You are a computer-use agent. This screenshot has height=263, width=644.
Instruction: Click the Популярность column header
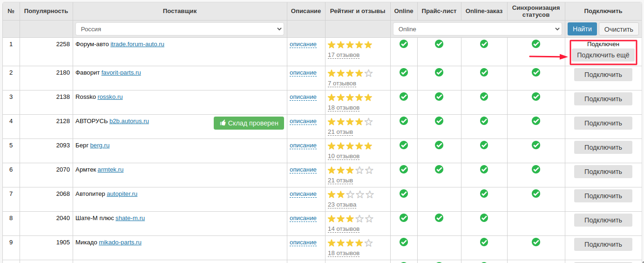click(x=46, y=11)
